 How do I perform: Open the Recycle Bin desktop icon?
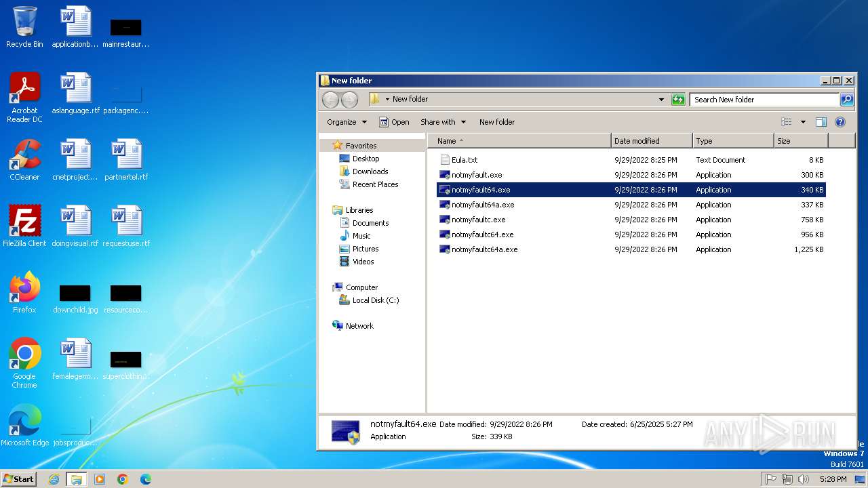[x=24, y=27]
